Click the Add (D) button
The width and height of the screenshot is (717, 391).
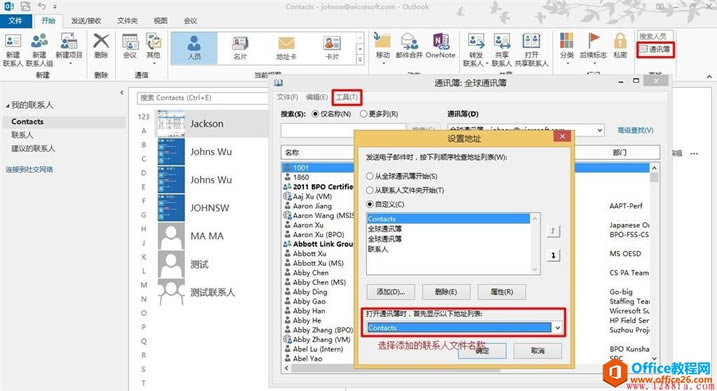[x=391, y=292]
